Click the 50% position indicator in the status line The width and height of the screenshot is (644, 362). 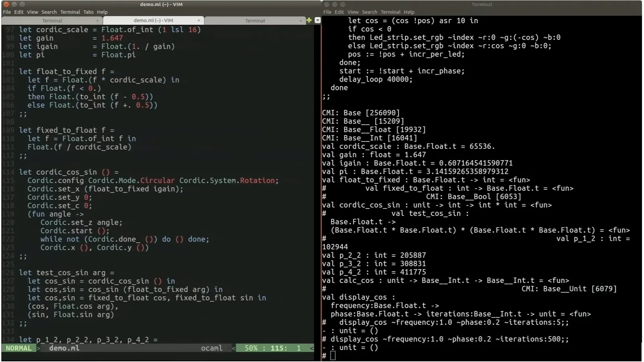tap(251, 348)
